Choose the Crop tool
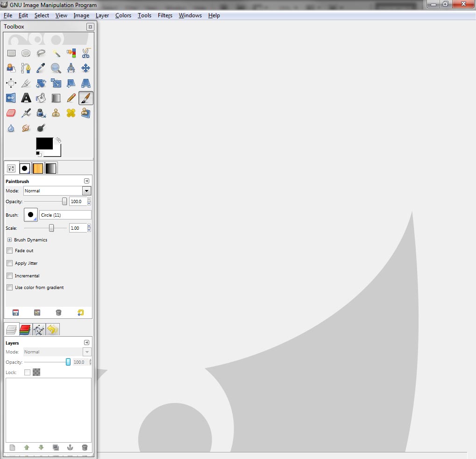 coord(26,83)
